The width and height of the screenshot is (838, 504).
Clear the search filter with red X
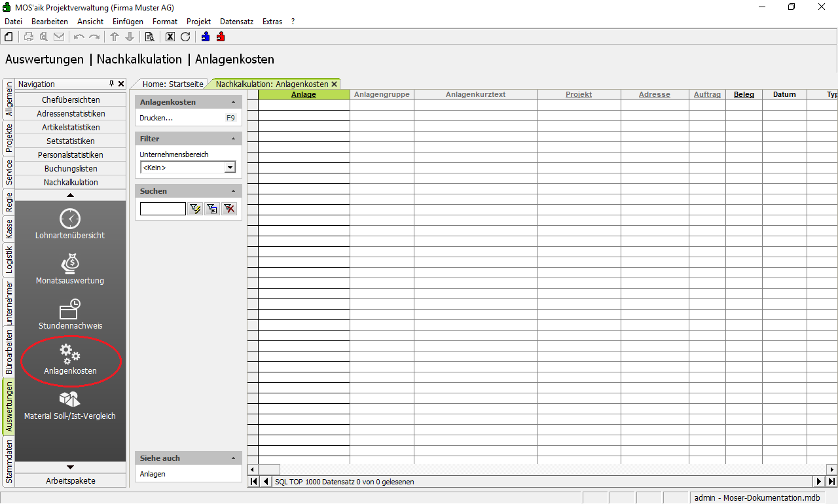(228, 209)
